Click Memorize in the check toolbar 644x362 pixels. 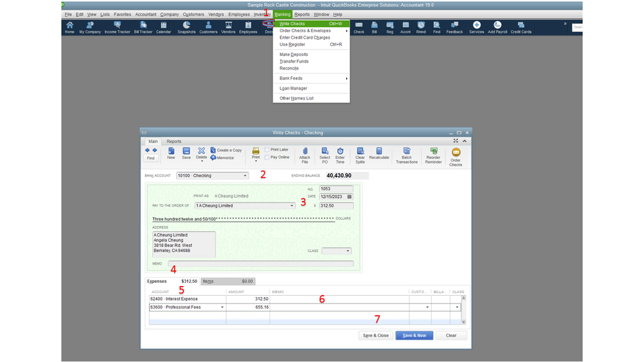point(222,158)
